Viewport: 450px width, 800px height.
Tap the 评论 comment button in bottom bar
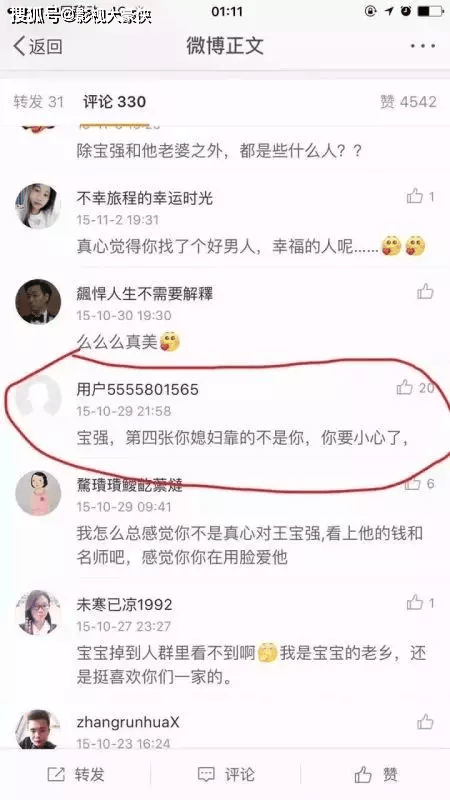pyautogui.click(x=226, y=774)
